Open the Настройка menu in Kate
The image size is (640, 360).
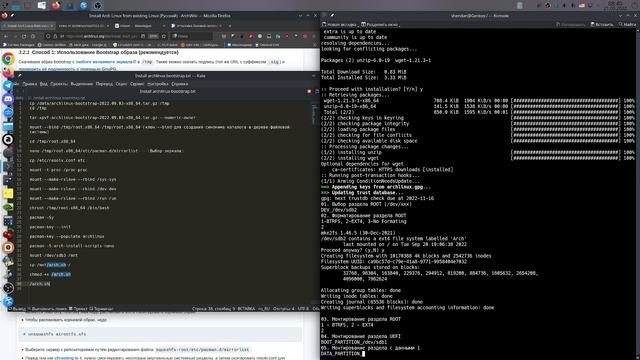[158, 84]
